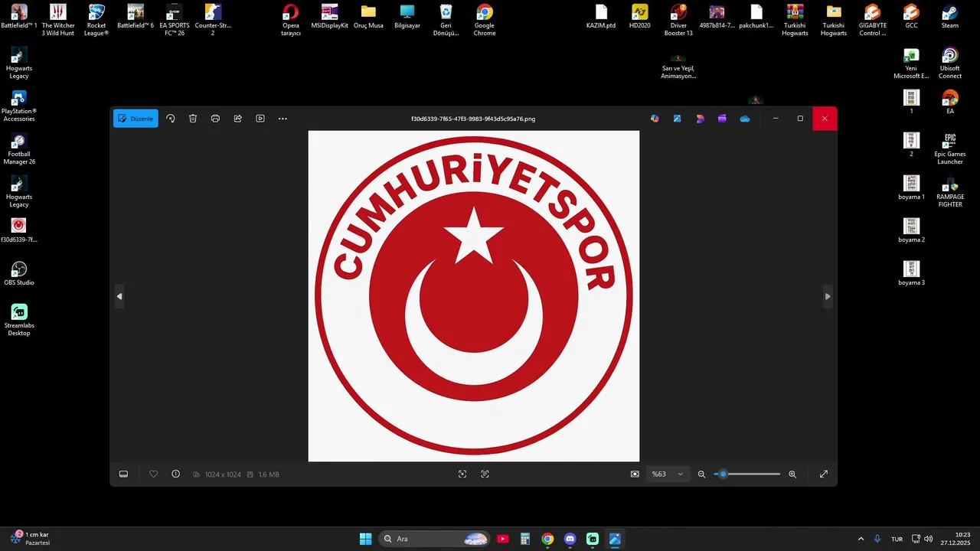
Task: Maximize the Photos window
Action: tap(800, 119)
